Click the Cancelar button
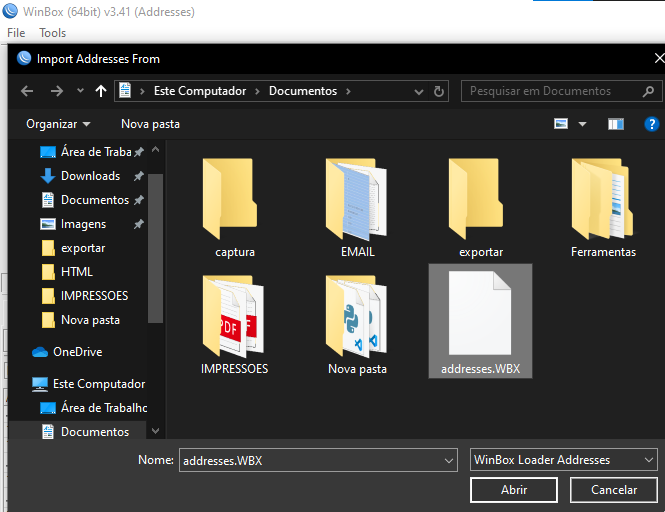Viewport: 665px width, 512px height. coord(614,490)
